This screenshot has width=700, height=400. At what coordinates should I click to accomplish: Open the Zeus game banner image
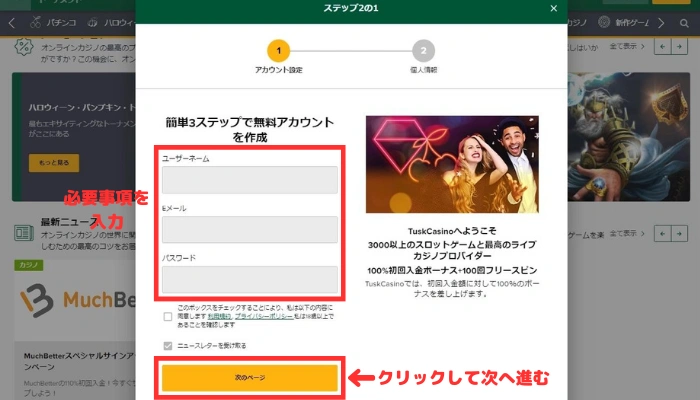(x=629, y=137)
